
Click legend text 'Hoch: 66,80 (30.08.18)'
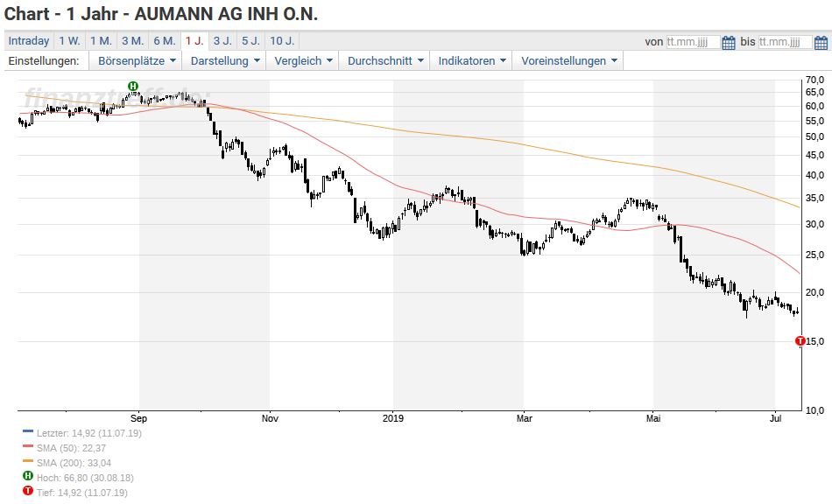(x=85, y=478)
